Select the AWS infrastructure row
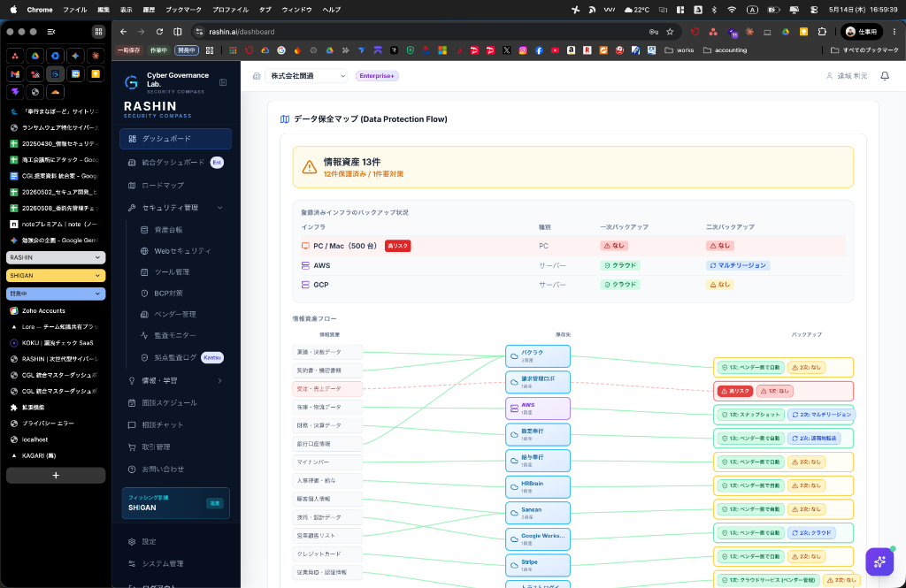The width and height of the screenshot is (906, 588). [572, 265]
